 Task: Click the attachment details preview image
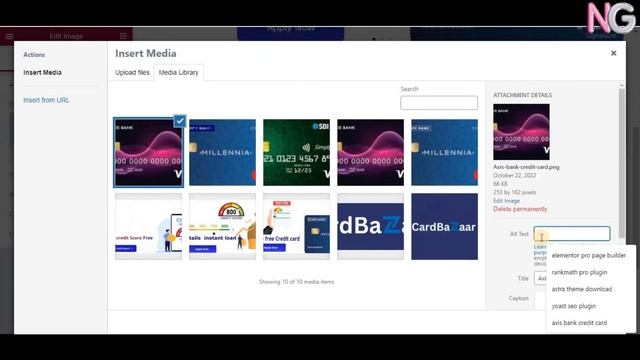point(521,132)
